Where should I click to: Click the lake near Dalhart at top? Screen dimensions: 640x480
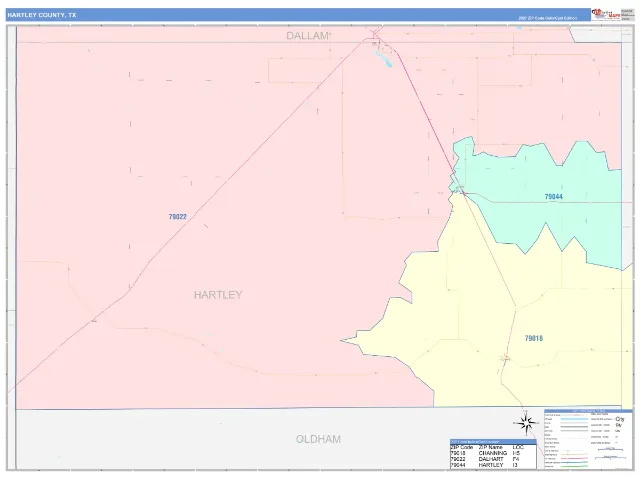pos(384,60)
